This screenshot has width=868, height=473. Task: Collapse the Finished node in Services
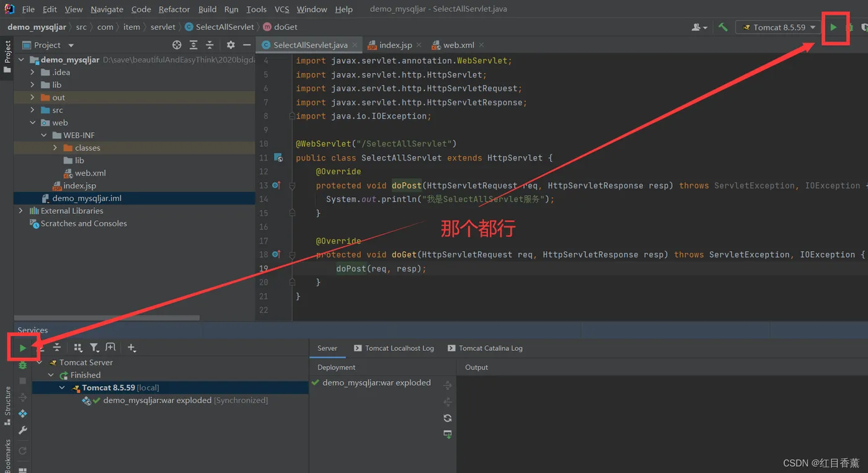coord(51,375)
